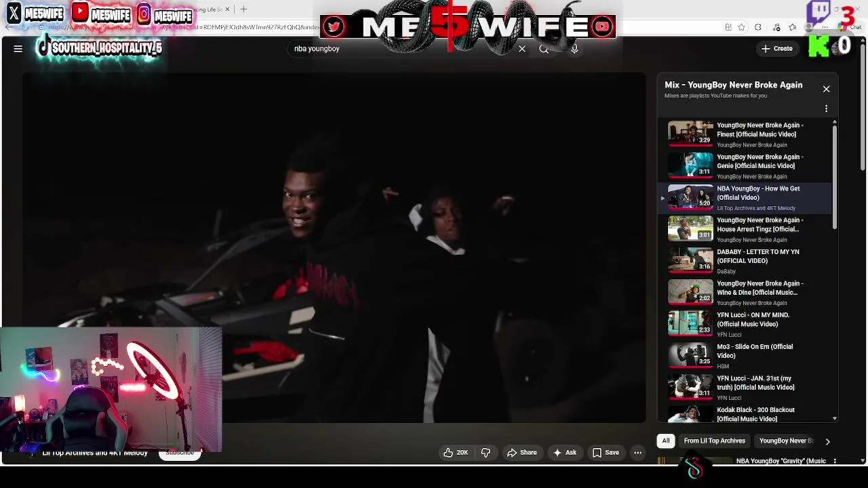Click the Mix playlist scrollbar thumb
This screenshot has width=868, height=488.
835,177
